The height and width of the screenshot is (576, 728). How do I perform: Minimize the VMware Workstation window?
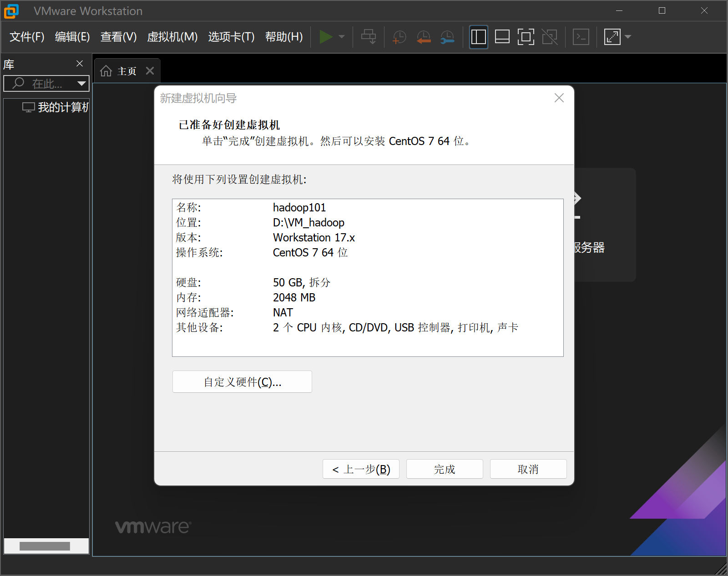pos(619,10)
